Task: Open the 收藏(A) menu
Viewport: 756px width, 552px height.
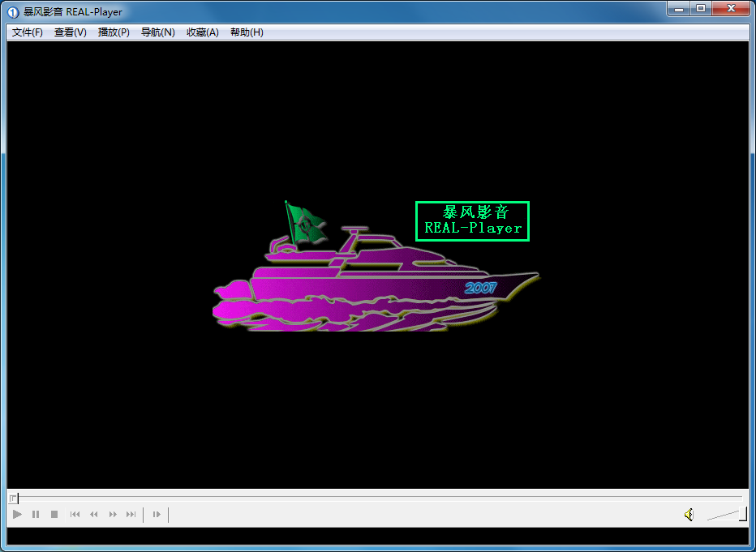Action: point(203,32)
